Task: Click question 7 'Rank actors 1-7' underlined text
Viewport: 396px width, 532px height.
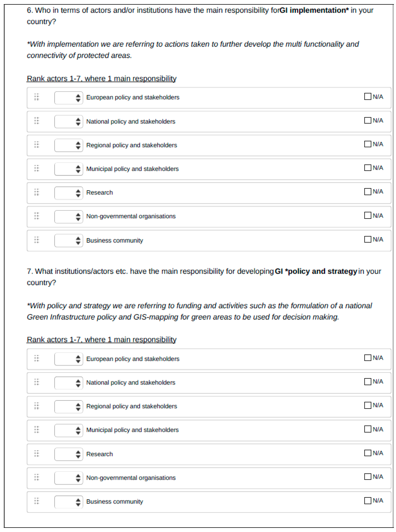Action: point(101,339)
